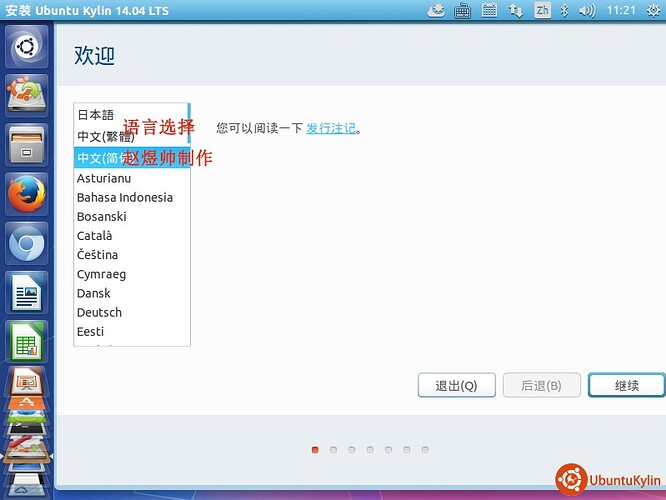Screen dimensions: 666x500
Task: Select 中文(繁體) in the language list
Action: [131, 136]
